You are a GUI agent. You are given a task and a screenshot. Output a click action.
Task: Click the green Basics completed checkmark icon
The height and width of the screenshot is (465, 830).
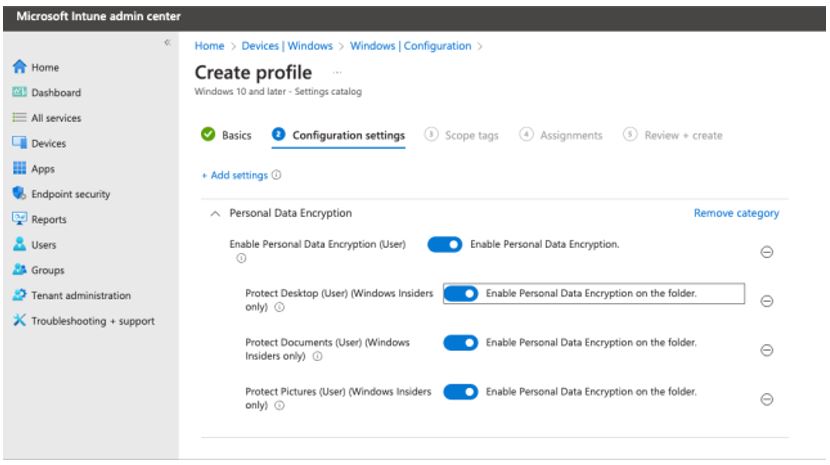pos(208,135)
